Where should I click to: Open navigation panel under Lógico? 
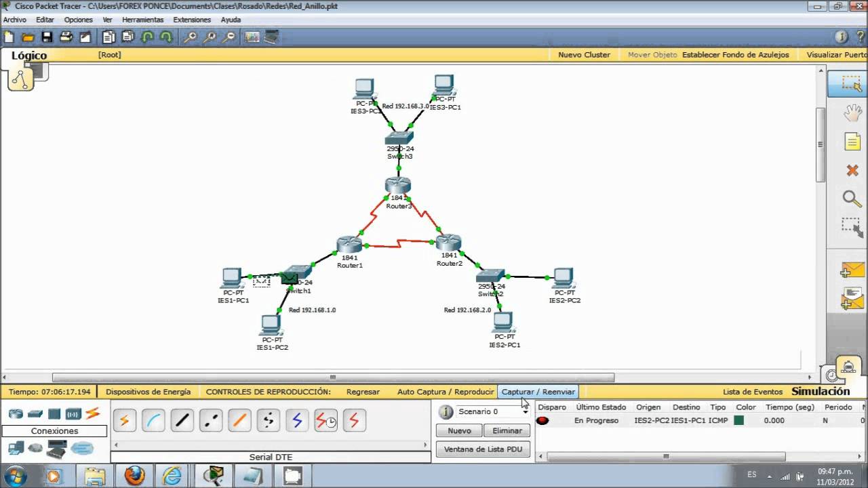coord(20,79)
